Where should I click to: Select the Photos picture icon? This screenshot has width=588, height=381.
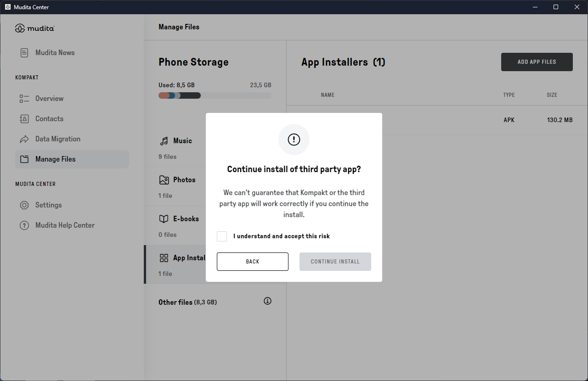[x=164, y=180]
